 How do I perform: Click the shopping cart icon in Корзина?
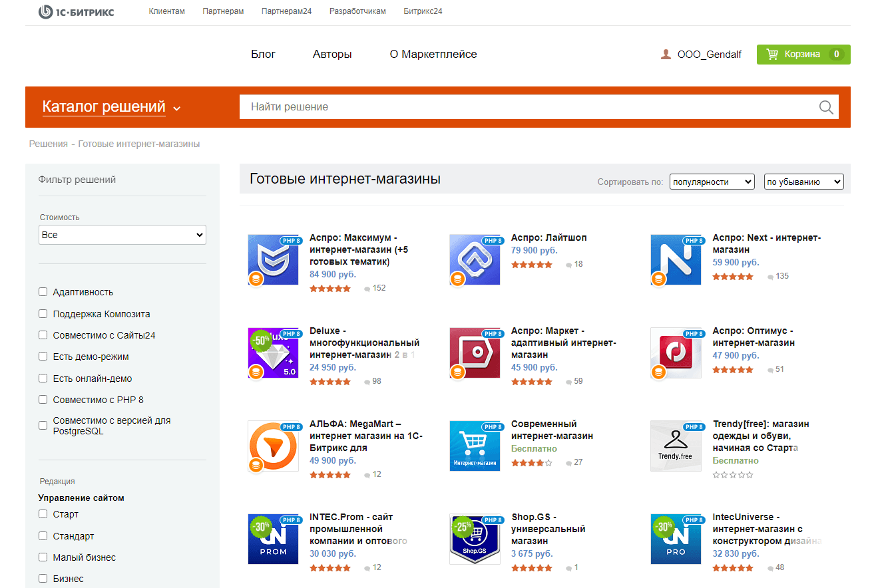tap(772, 55)
